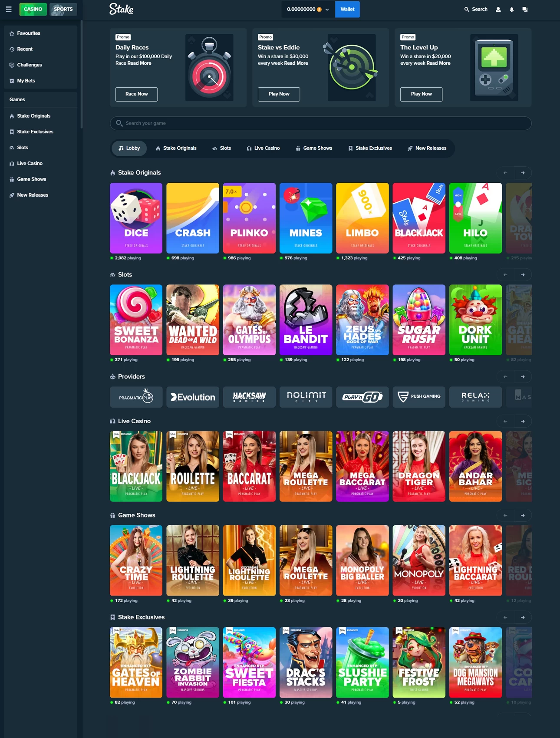Click the Wallet button
Image resolution: width=560 pixels, height=738 pixels.
coord(347,9)
